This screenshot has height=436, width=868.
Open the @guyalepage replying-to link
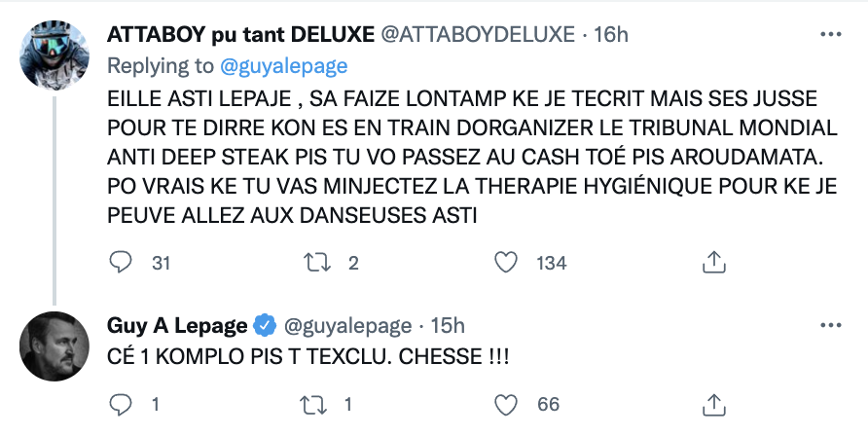pyautogui.click(x=284, y=66)
